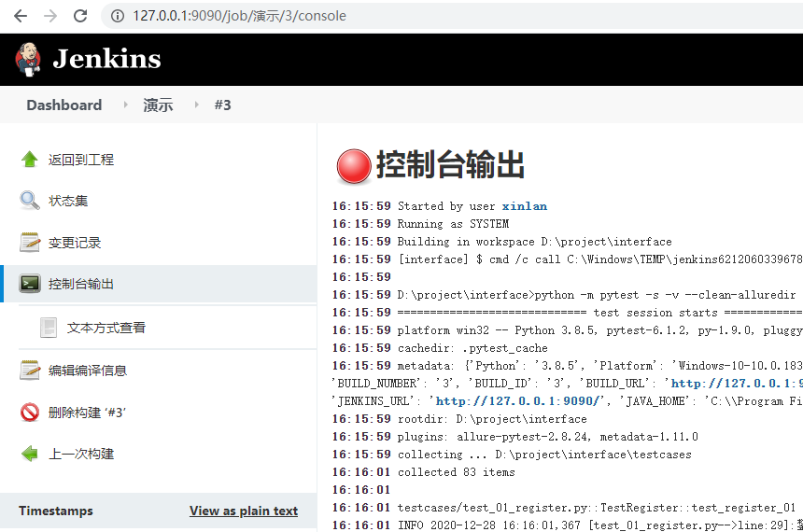Click the browser address bar URL
The image size is (803, 532).
coord(239,16)
